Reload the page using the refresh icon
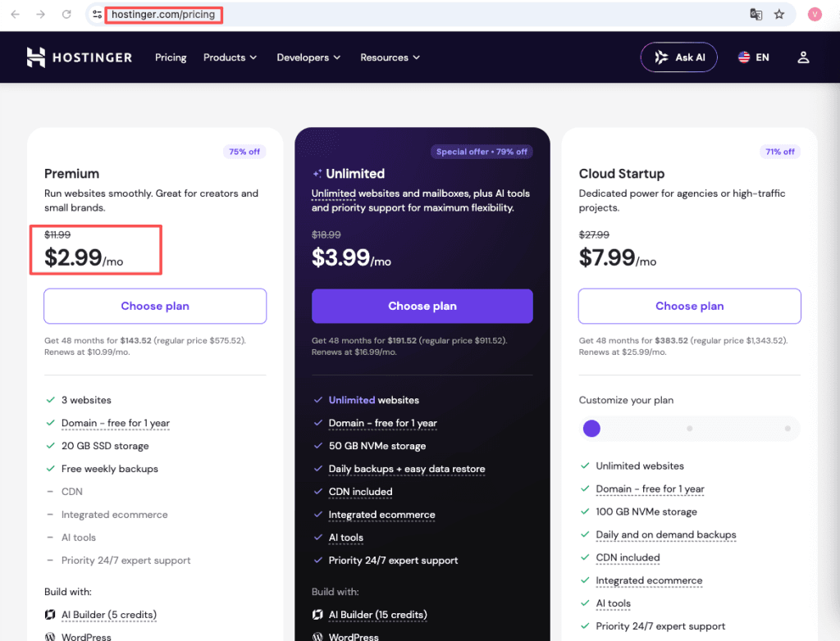Viewport: 840px width, 641px height. coord(66,15)
